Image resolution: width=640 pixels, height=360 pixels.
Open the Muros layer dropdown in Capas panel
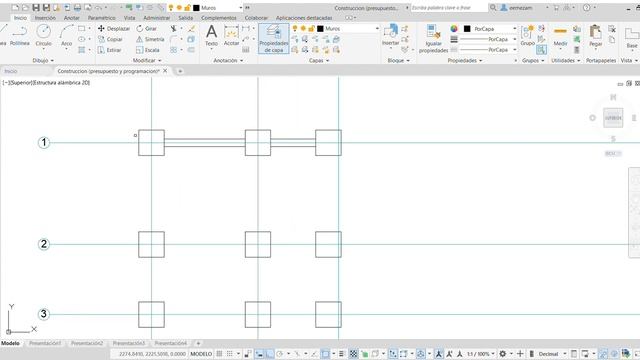[x=377, y=29]
